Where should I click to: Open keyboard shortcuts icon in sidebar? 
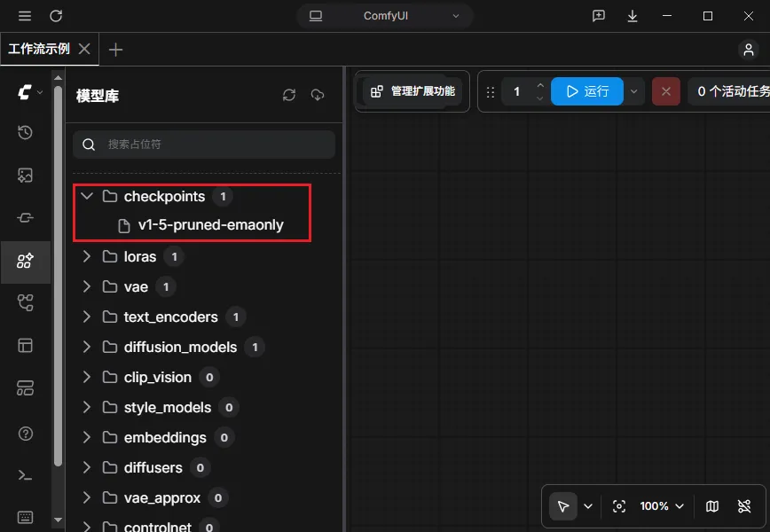(x=25, y=517)
